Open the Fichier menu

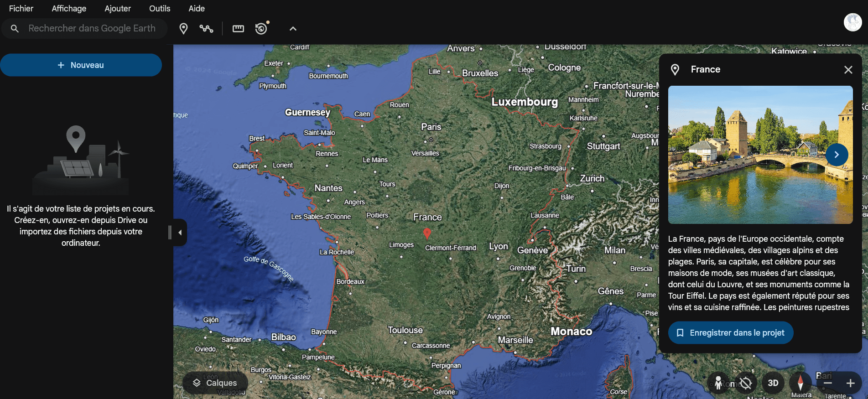click(21, 8)
